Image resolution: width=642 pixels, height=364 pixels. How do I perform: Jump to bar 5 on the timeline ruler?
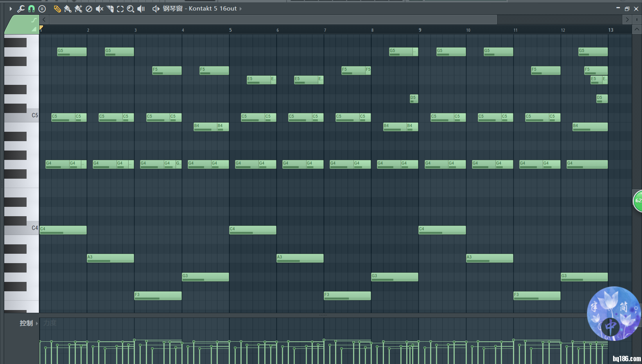230,30
